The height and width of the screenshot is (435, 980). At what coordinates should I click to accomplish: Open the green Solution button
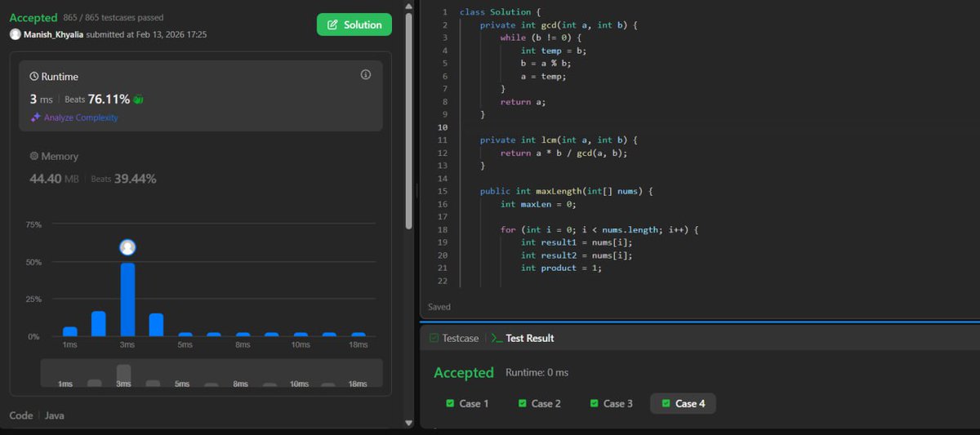click(x=354, y=24)
